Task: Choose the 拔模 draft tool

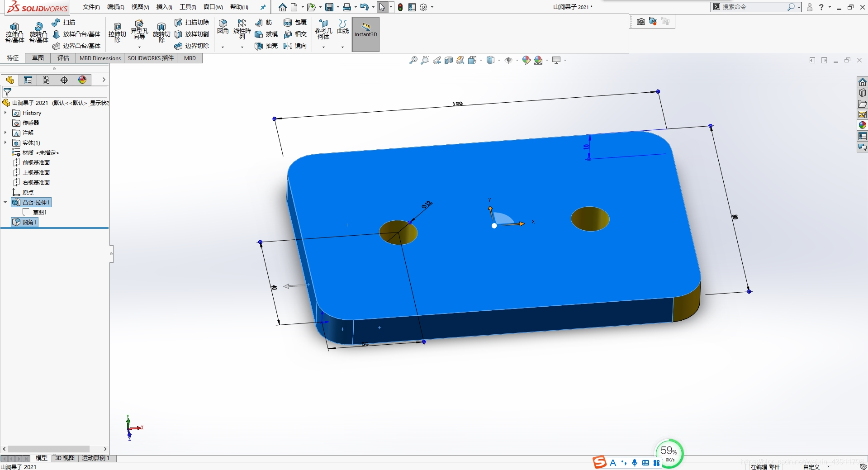Action: (x=266, y=34)
